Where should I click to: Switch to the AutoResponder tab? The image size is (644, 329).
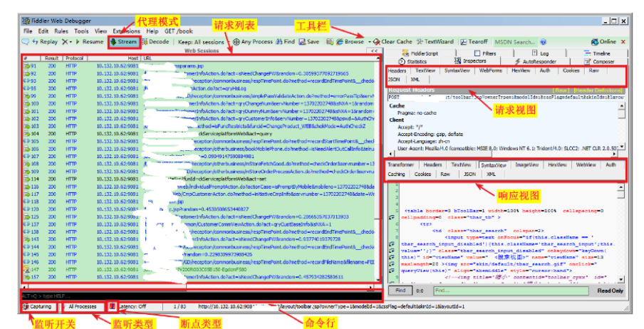tap(536, 61)
